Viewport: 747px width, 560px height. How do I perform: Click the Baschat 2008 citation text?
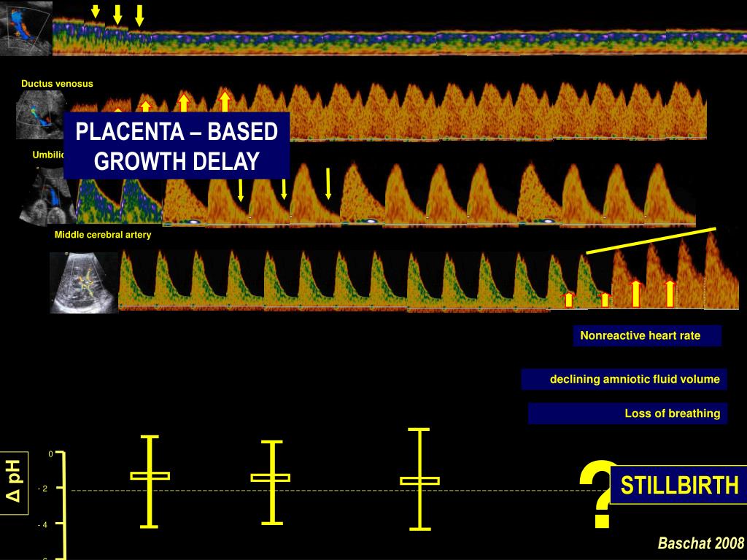(700, 543)
